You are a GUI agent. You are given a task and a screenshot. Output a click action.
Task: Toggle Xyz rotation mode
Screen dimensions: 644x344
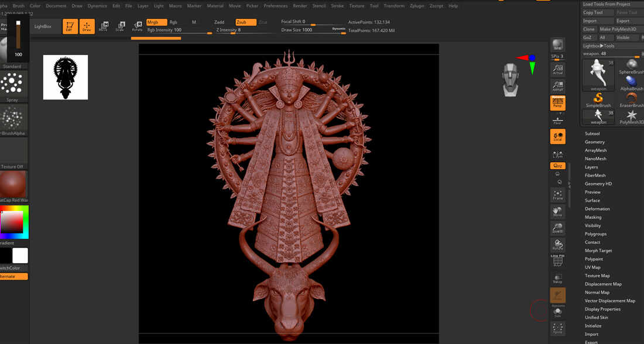(557, 166)
